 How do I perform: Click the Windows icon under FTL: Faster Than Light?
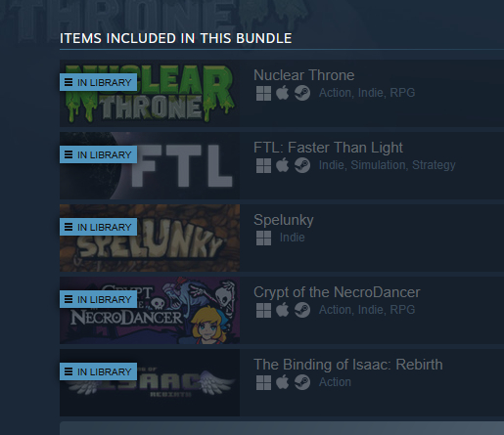coord(263,165)
